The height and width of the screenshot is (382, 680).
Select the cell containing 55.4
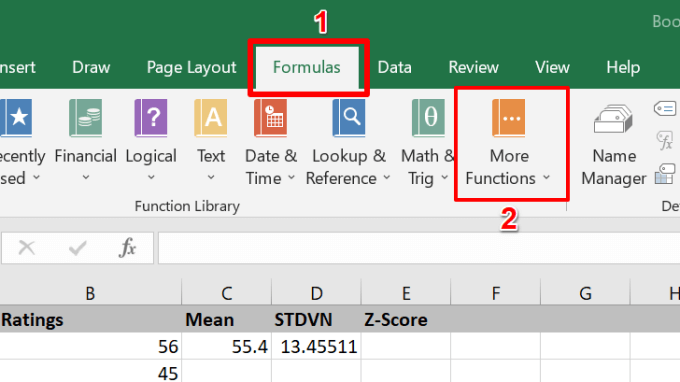point(226,346)
